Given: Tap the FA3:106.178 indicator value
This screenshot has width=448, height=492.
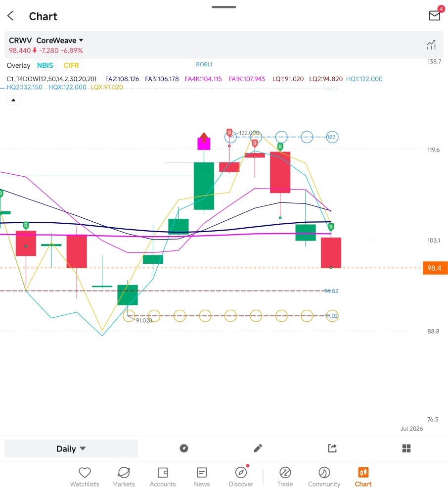Looking at the screenshot, I should (x=162, y=79).
